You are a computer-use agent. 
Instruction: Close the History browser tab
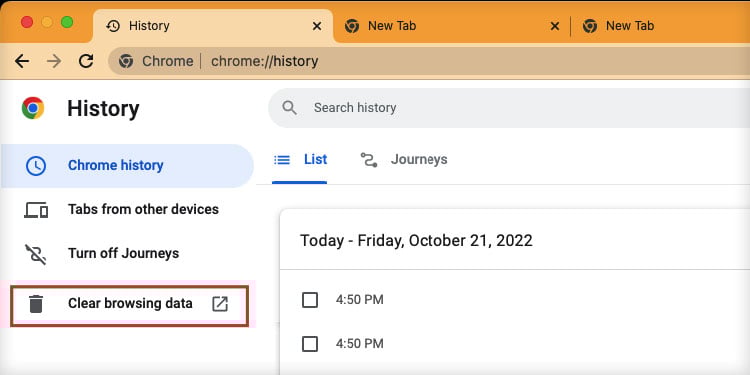317,26
